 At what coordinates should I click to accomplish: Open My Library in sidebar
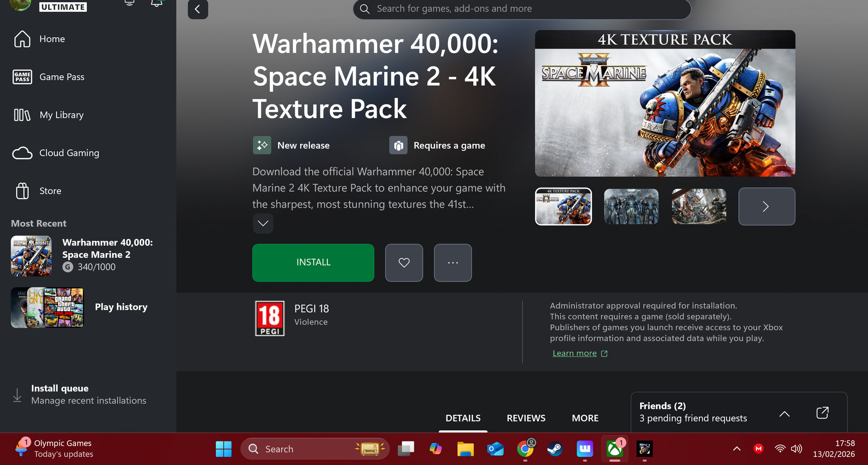(61, 115)
